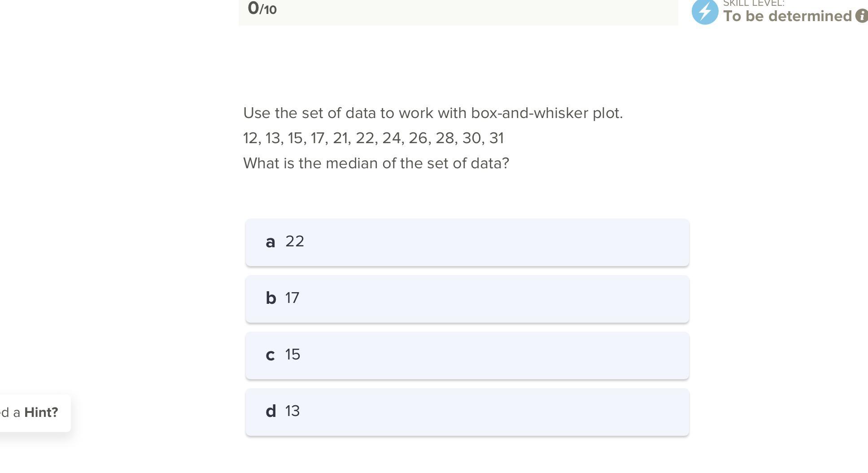Click the bold letter b choice label
Viewport: 868px width, 473px height.
click(270, 298)
